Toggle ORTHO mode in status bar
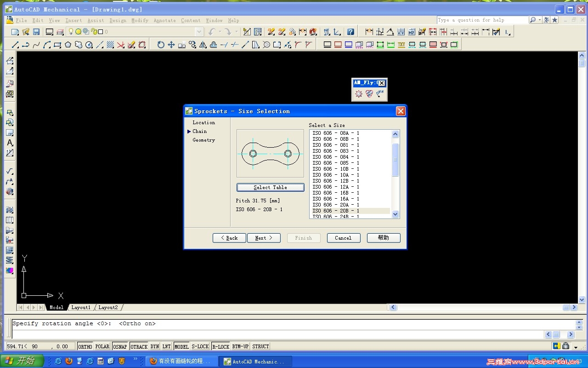 click(x=85, y=346)
